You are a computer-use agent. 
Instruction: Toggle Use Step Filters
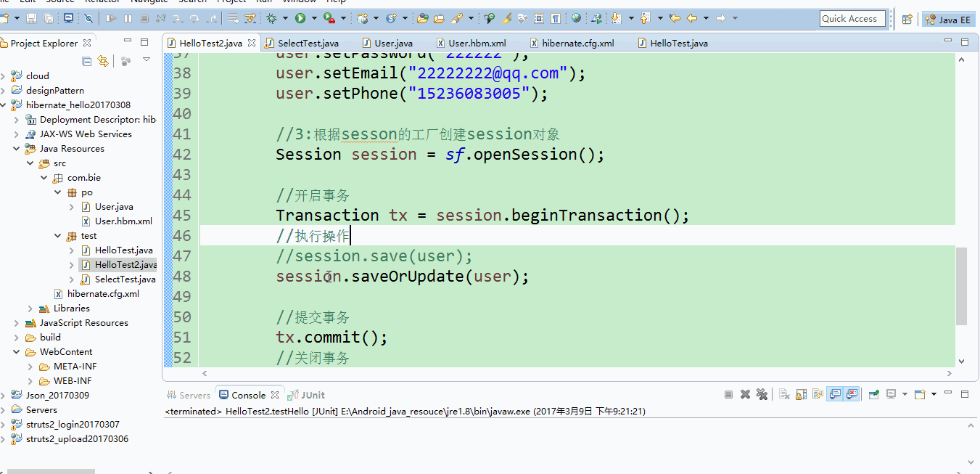[250, 18]
